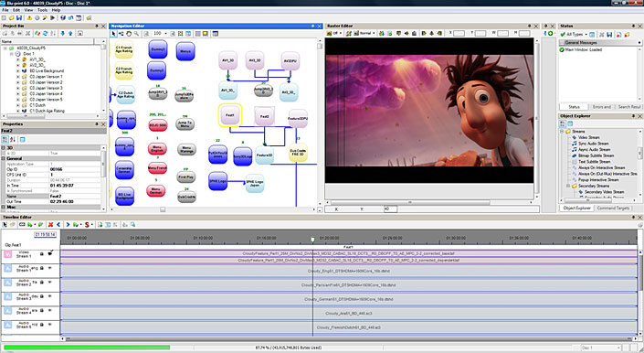Click the red X delete icon in Timeline Editor
This screenshot has height=353, width=644.
click(50, 224)
